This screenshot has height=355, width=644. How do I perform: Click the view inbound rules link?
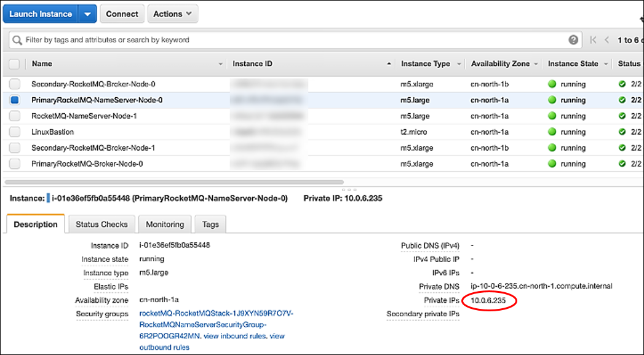[x=235, y=336]
